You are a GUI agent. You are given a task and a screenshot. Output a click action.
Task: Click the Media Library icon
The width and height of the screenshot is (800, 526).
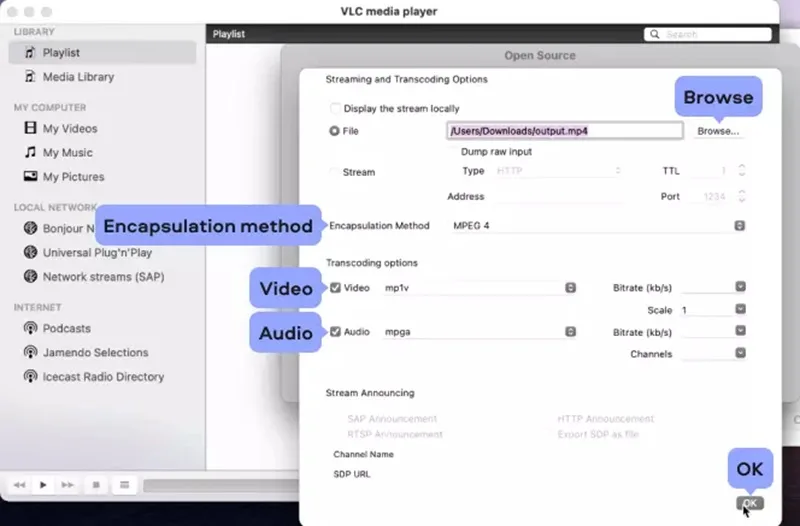pos(30,77)
